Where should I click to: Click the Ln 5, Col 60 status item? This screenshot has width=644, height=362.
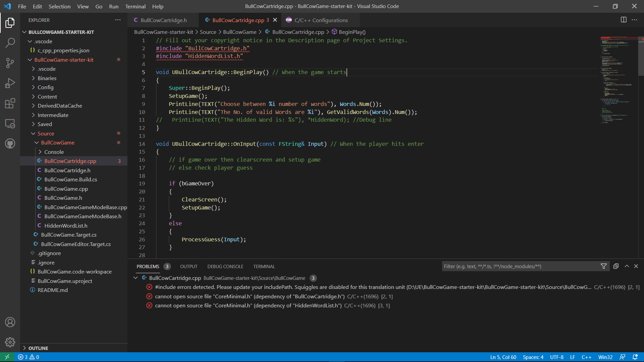tap(503, 357)
